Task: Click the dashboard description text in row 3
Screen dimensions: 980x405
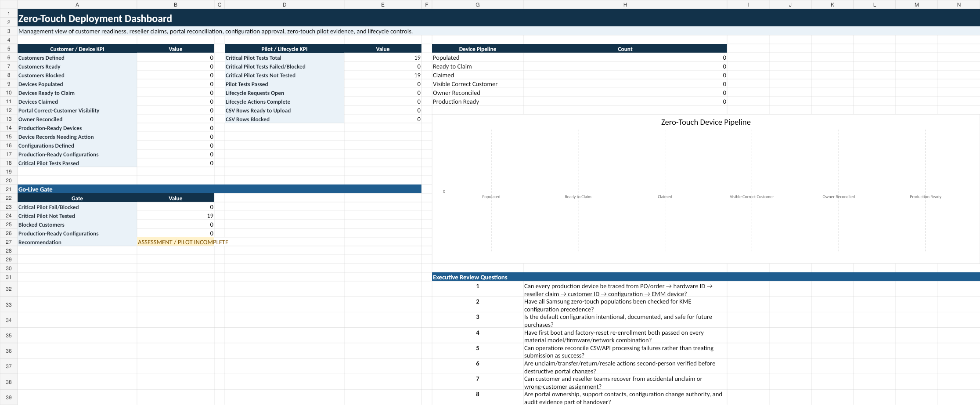Action: [x=216, y=31]
